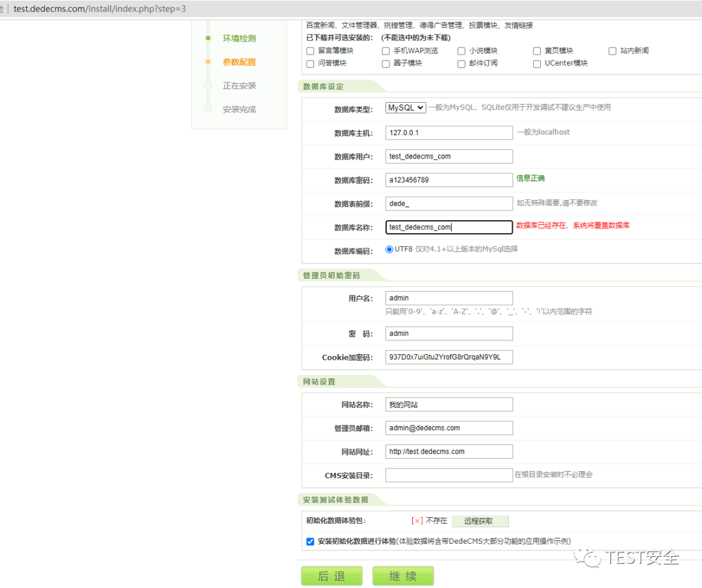Viewport: 702px width, 588px height.
Task: Click the 数据库密码 field a123456789
Action: click(449, 180)
